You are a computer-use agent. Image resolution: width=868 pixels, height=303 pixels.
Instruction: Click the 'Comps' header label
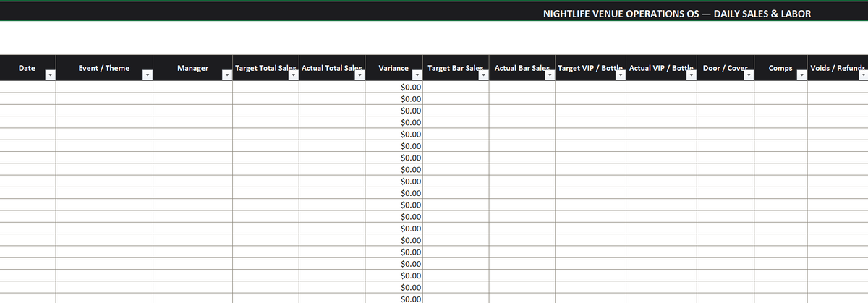pyautogui.click(x=780, y=68)
